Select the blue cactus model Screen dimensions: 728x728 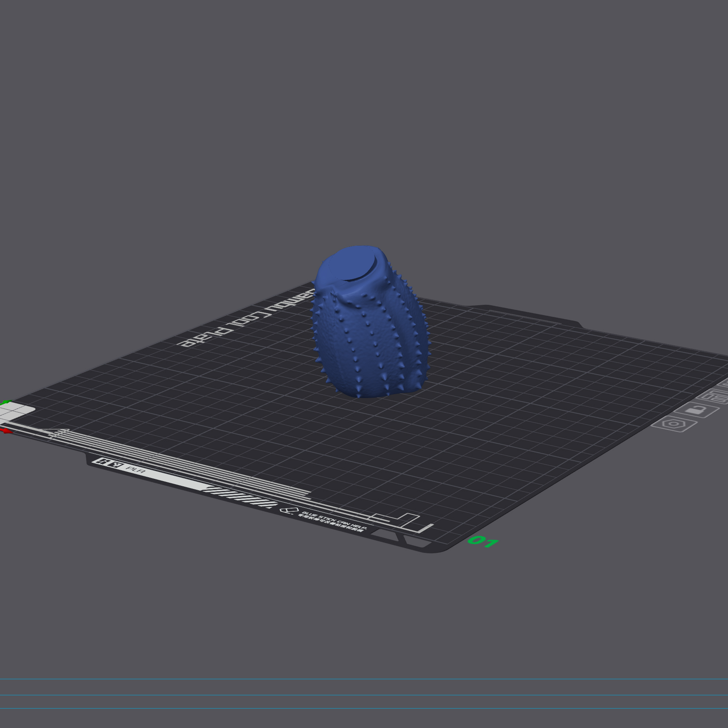point(370,322)
